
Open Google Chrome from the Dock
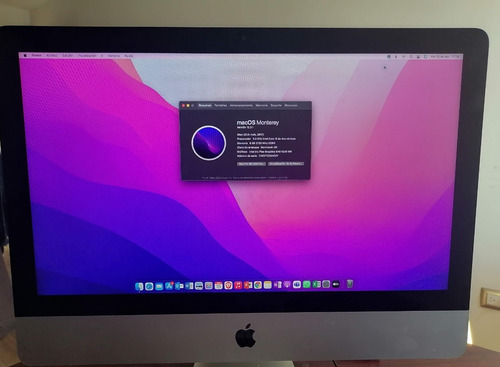(258, 285)
